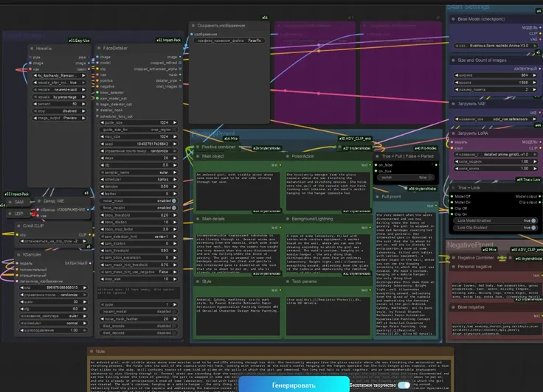The height and width of the screenshot is (392, 543).
Task: Click the filename prefix field showing FaceFix
Action: click(229, 41)
